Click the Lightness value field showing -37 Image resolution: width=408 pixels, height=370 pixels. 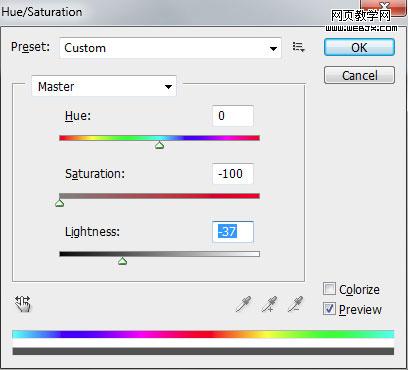click(233, 232)
